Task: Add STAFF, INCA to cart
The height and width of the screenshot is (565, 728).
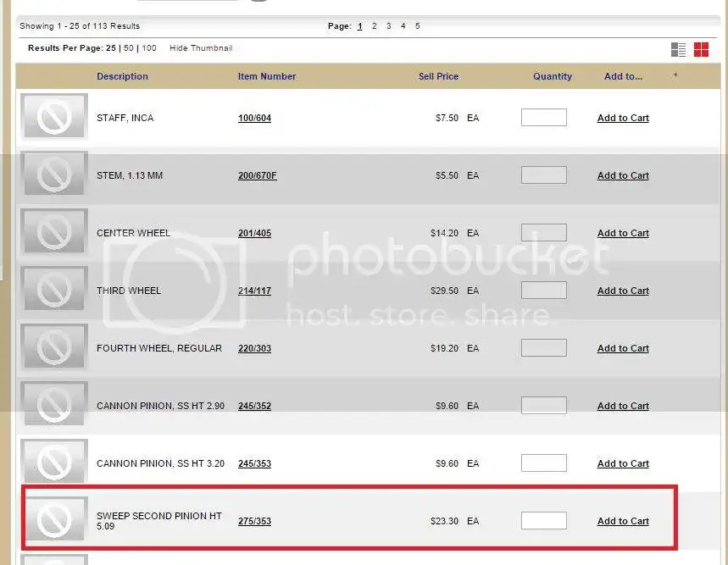Action: tap(623, 118)
